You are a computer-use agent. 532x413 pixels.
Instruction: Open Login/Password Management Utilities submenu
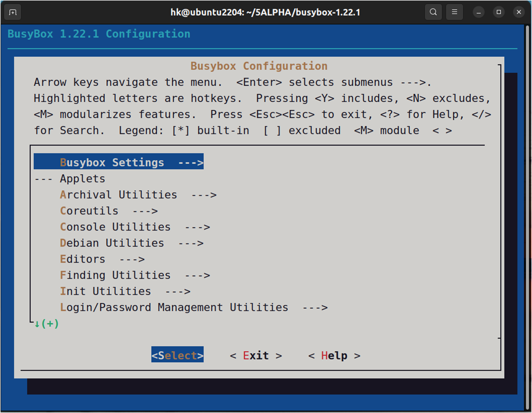[194, 307]
